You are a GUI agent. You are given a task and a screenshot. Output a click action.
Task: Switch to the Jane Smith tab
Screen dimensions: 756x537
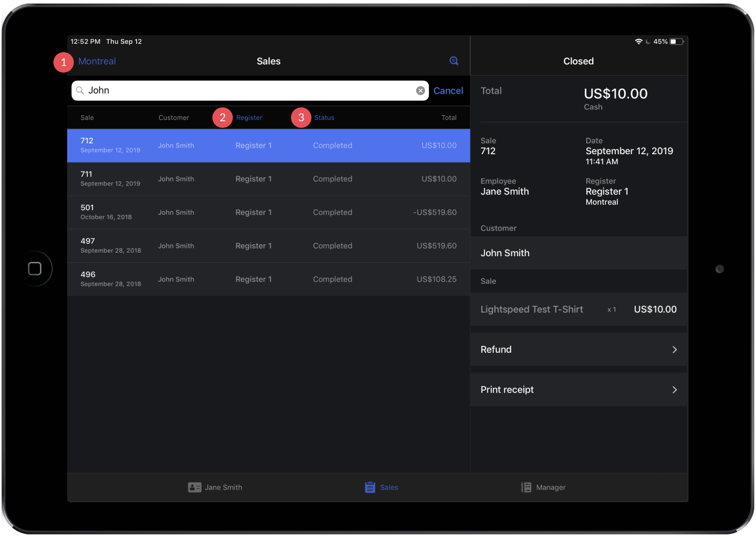click(223, 487)
